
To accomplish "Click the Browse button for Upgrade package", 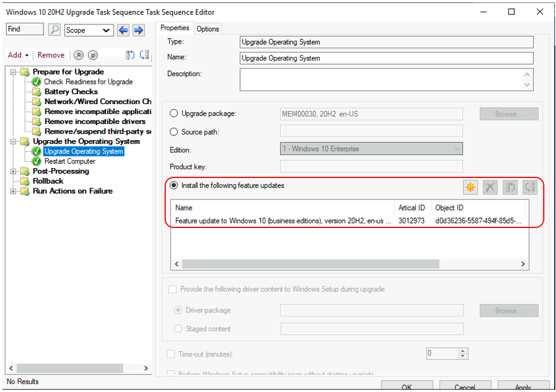I will point(508,114).
